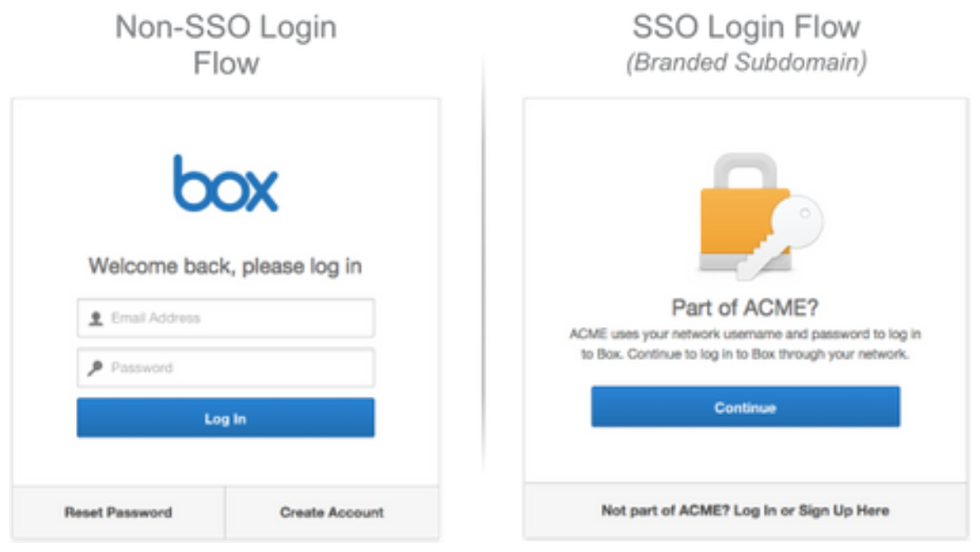
Task: Click the user icon in Email Address field
Action: [x=96, y=319]
